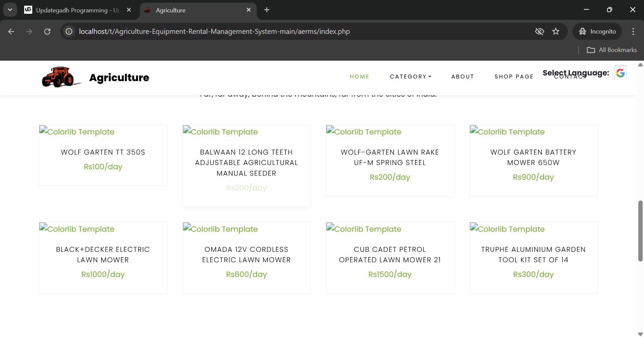The image size is (644, 337).
Task: Click the scrollbar down arrow
Action: point(640,334)
